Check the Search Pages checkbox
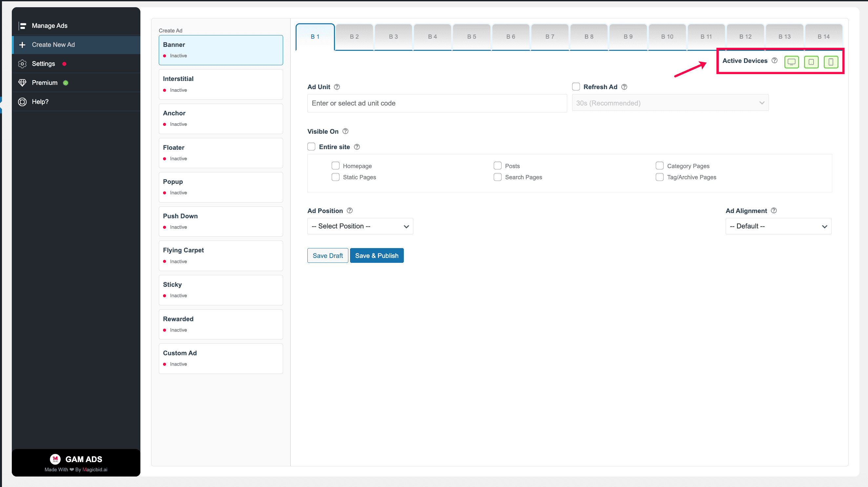 497,177
